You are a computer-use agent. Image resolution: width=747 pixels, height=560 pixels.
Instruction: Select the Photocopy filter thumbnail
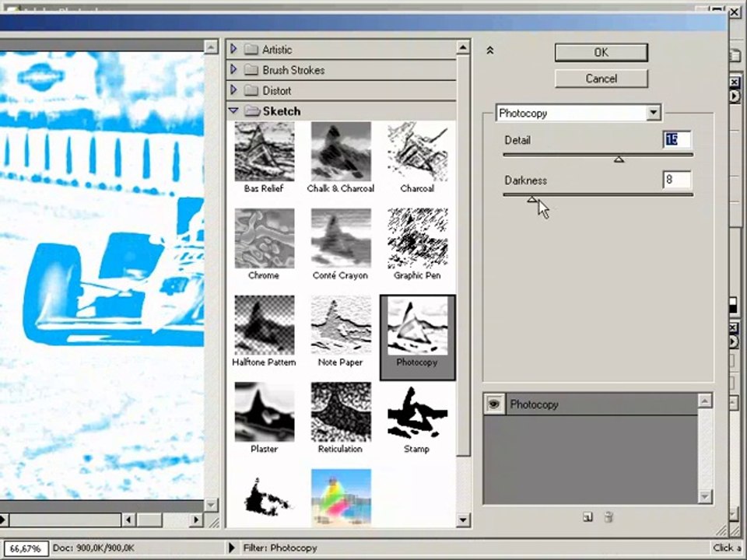pos(417,326)
